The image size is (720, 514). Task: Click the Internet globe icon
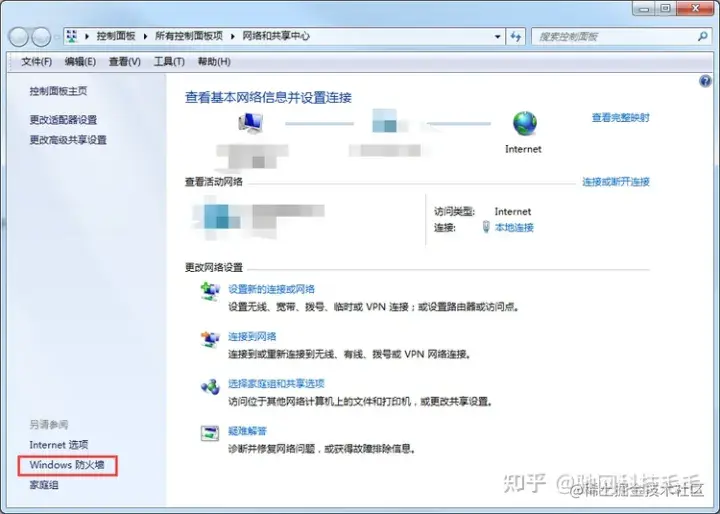pyautogui.click(x=524, y=123)
